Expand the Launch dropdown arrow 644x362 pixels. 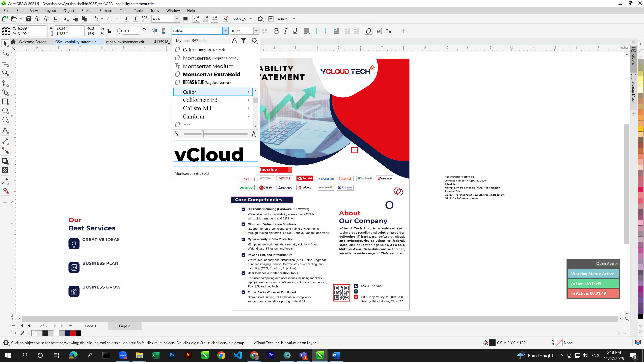tap(294, 19)
